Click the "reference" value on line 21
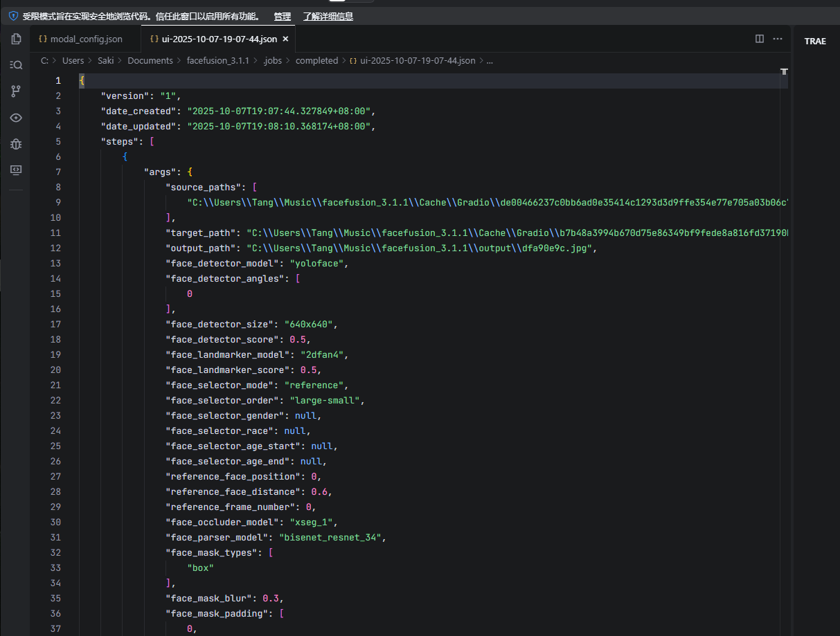The width and height of the screenshot is (840, 636). pyautogui.click(x=313, y=385)
